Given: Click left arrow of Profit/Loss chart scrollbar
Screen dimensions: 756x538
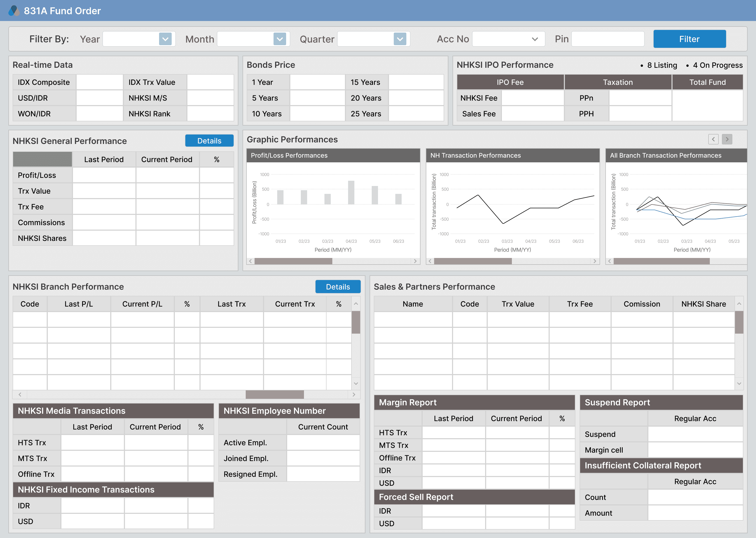Looking at the screenshot, I should coord(251,261).
